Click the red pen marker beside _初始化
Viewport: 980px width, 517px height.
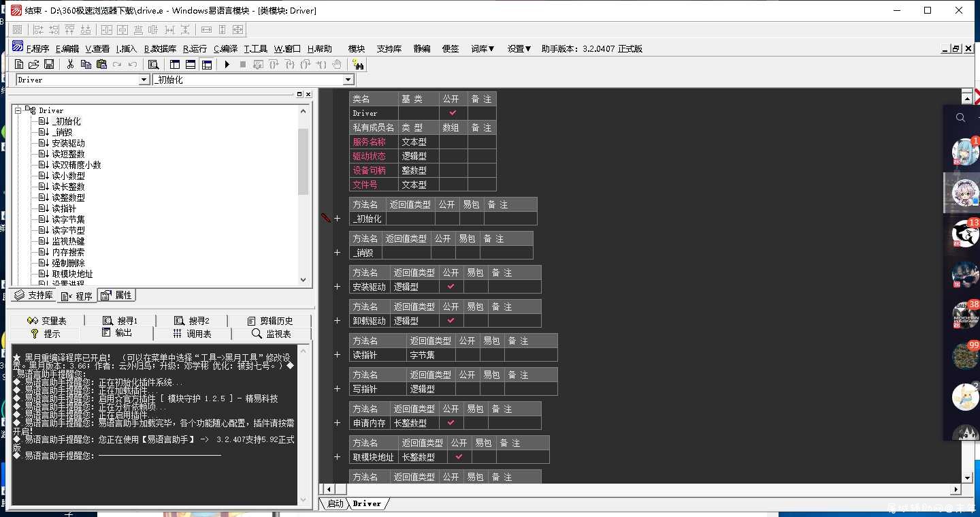[x=326, y=218]
